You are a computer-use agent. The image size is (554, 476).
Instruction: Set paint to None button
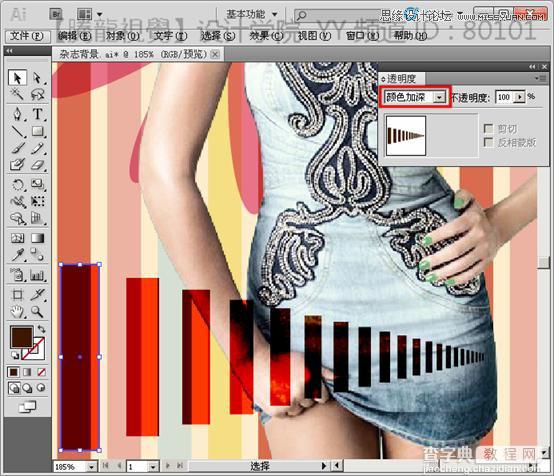(41, 372)
